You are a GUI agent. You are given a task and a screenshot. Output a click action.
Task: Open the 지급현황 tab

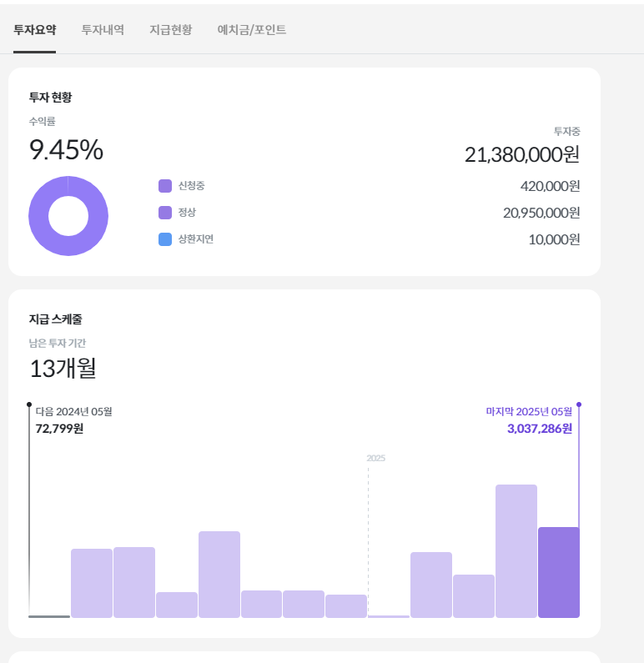pos(171,30)
